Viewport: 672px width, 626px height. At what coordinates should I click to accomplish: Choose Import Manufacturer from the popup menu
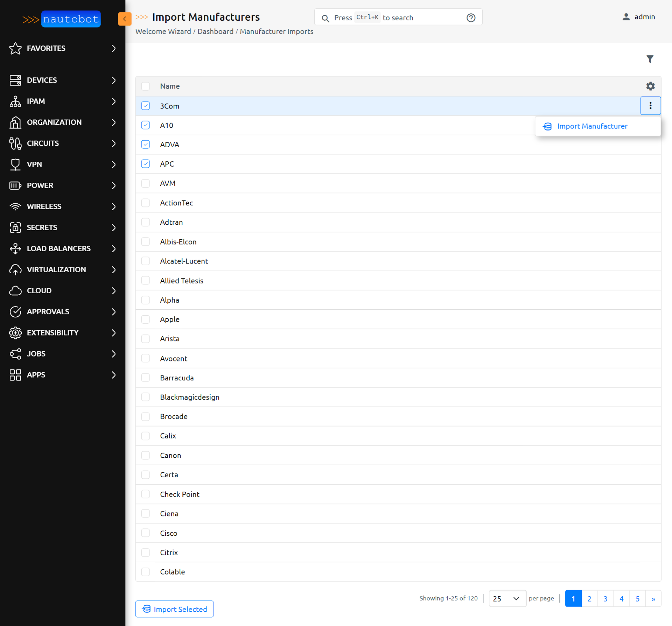tap(592, 126)
